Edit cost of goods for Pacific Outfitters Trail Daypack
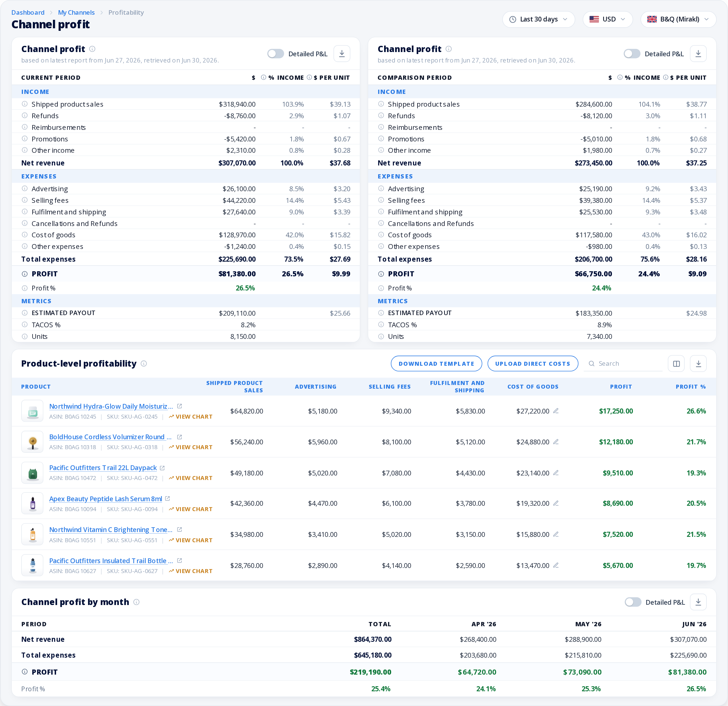 [556, 473]
